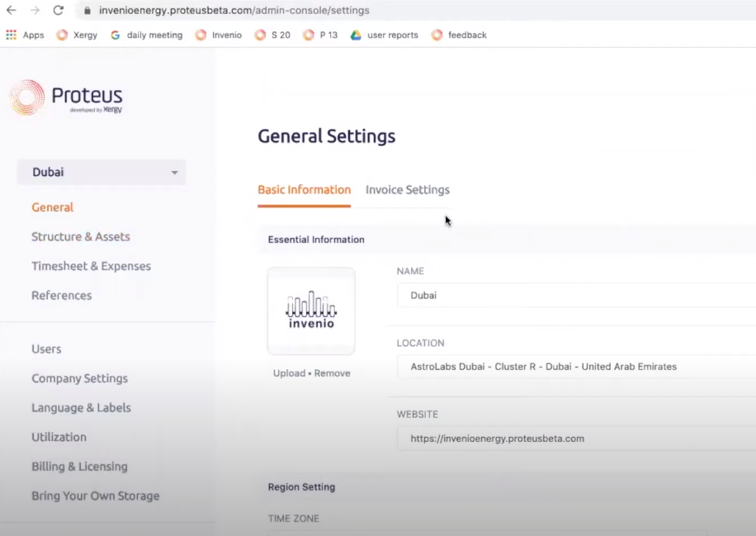The image size is (756, 536).
Task: Open Billing & Licensing page
Action: (x=79, y=467)
